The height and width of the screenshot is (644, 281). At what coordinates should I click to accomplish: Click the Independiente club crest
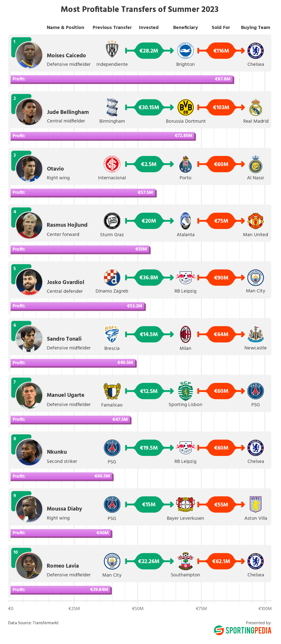pyautogui.click(x=112, y=49)
